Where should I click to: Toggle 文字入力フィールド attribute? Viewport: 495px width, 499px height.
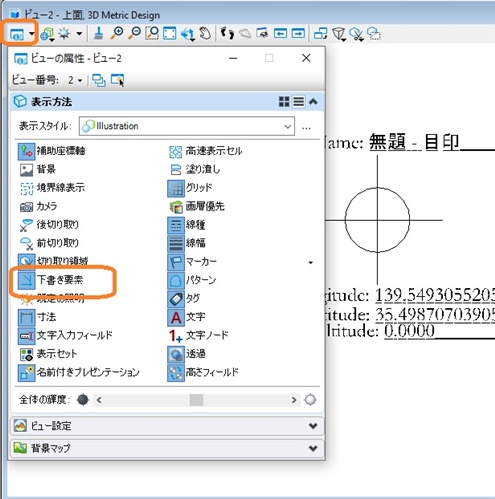coord(65,335)
